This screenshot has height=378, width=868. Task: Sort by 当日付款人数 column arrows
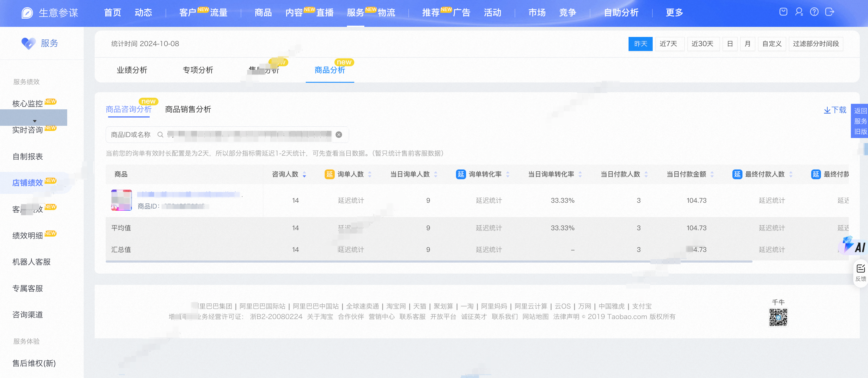pos(646,174)
